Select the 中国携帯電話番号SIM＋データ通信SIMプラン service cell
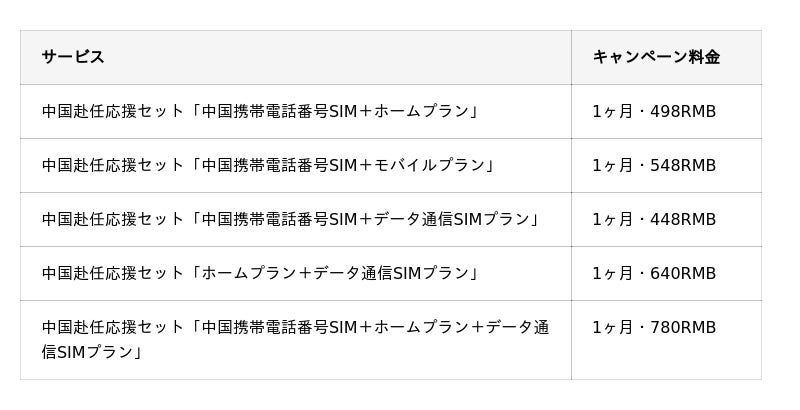The width and height of the screenshot is (800, 410). 290,219
